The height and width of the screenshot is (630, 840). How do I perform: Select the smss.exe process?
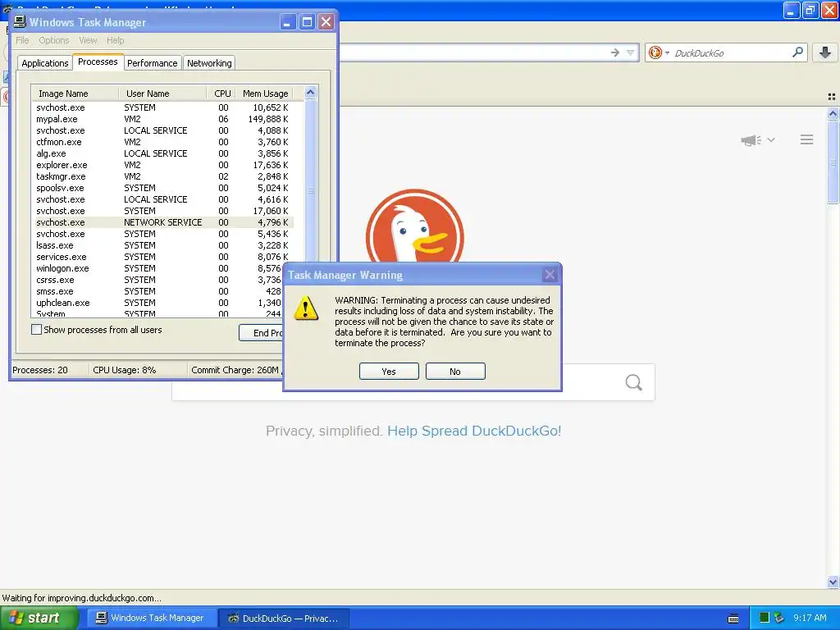158,291
